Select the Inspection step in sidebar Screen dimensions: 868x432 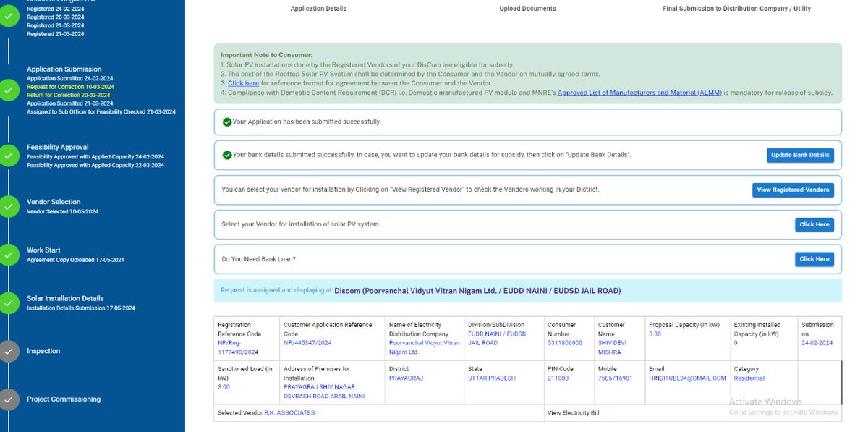(x=43, y=351)
